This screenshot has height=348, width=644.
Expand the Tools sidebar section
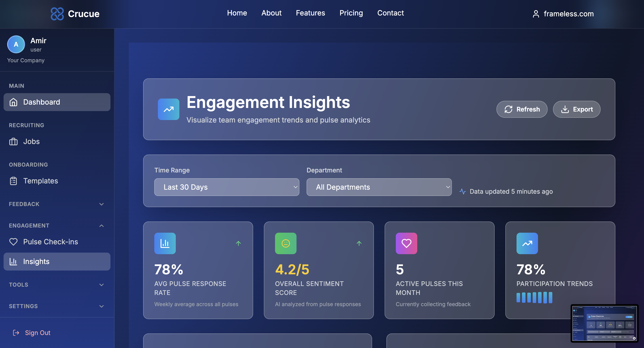(101, 285)
